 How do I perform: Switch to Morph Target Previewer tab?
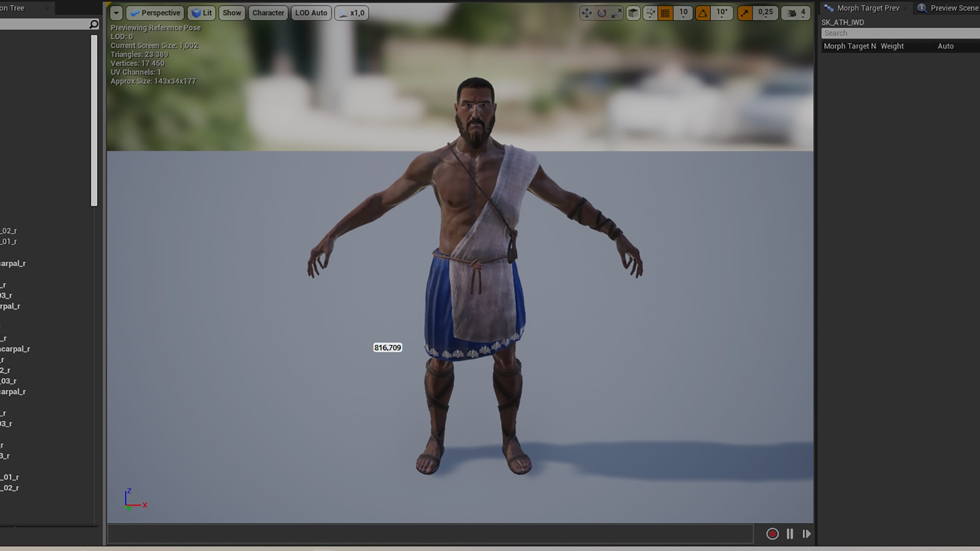pyautogui.click(x=867, y=8)
